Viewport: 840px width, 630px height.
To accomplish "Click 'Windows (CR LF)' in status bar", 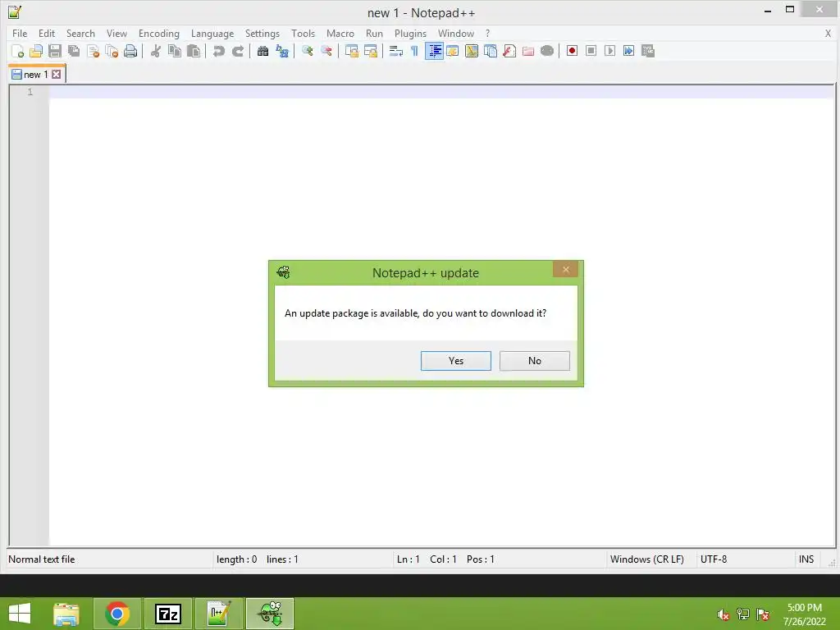I will pyautogui.click(x=646, y=559).
